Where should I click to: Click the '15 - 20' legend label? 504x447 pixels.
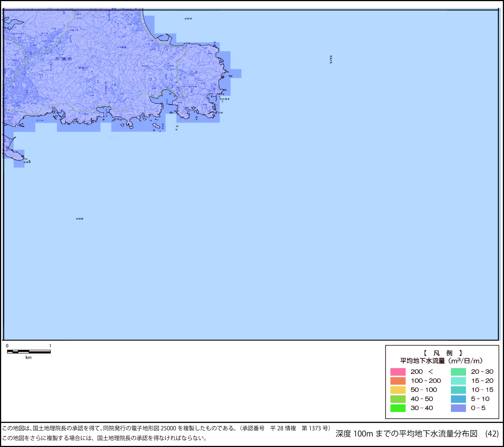click(x=482, y=381)
